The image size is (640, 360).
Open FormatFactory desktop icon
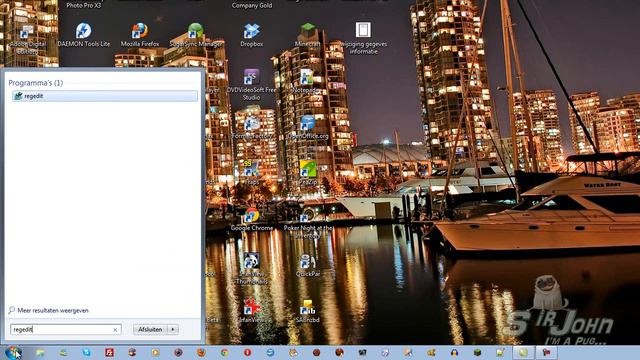click(x=251, y=127)
